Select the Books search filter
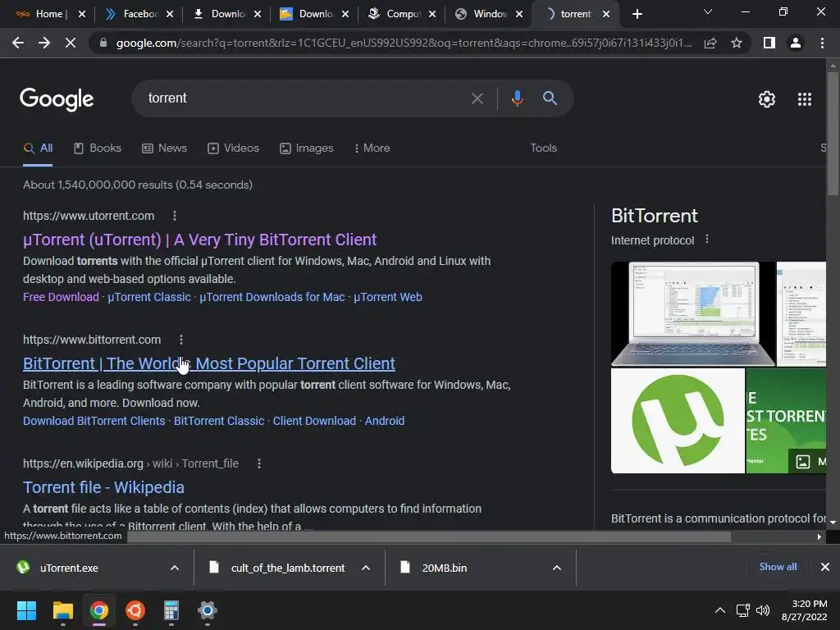Screen dimensions: 840x630 tap(98, 148)
